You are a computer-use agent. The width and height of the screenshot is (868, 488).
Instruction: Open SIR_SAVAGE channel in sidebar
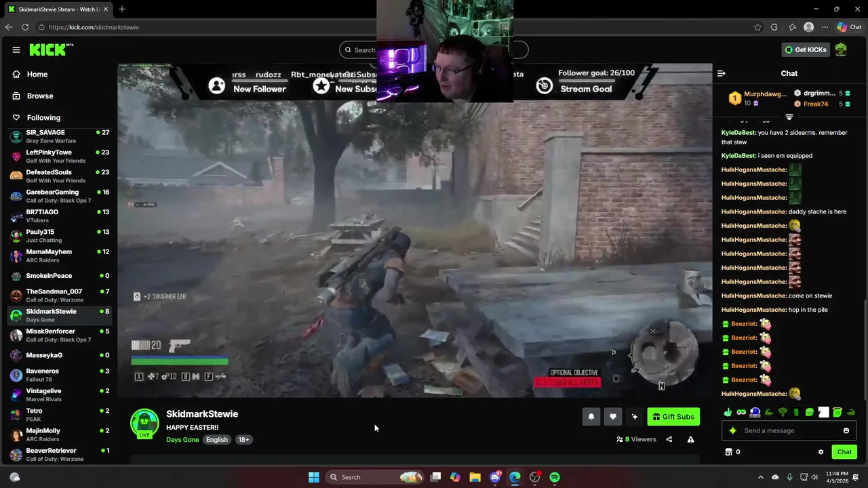59,136
